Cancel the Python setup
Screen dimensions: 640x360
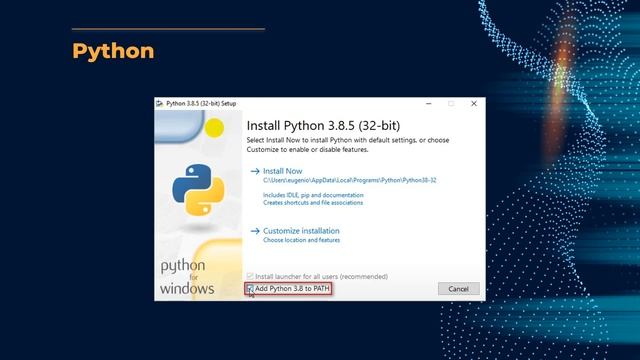[458, 289]
